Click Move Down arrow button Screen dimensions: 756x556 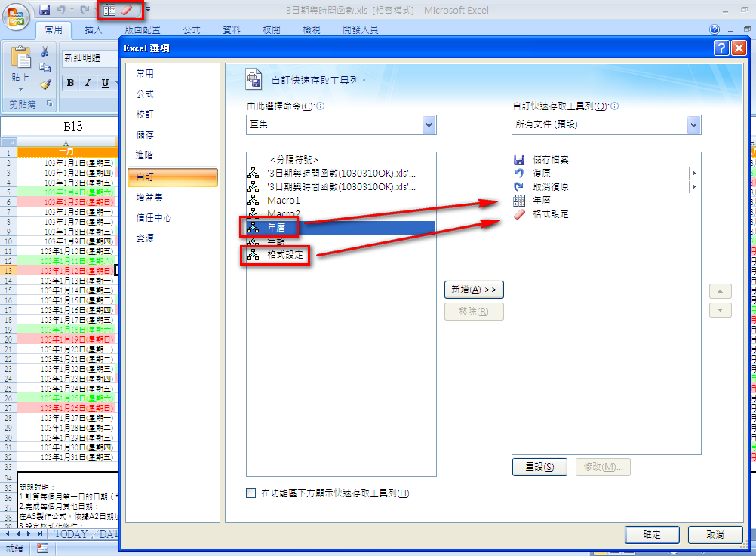click(x=721, y=310)
